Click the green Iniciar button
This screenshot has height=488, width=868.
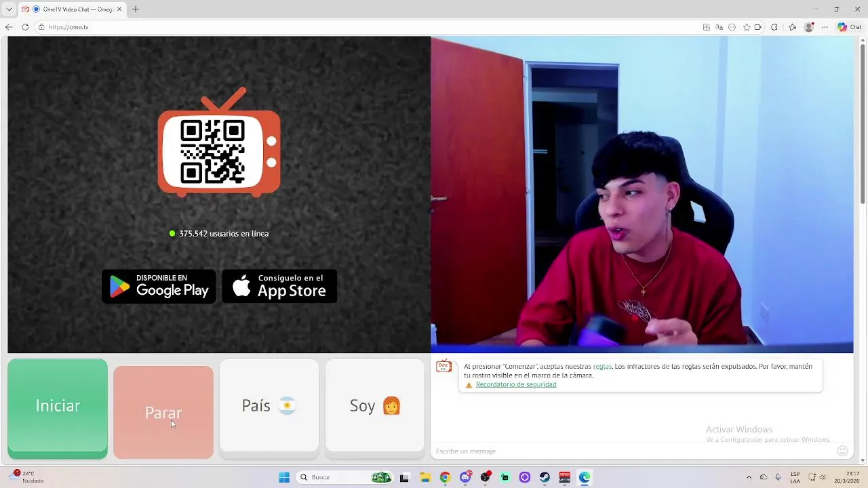58,408
